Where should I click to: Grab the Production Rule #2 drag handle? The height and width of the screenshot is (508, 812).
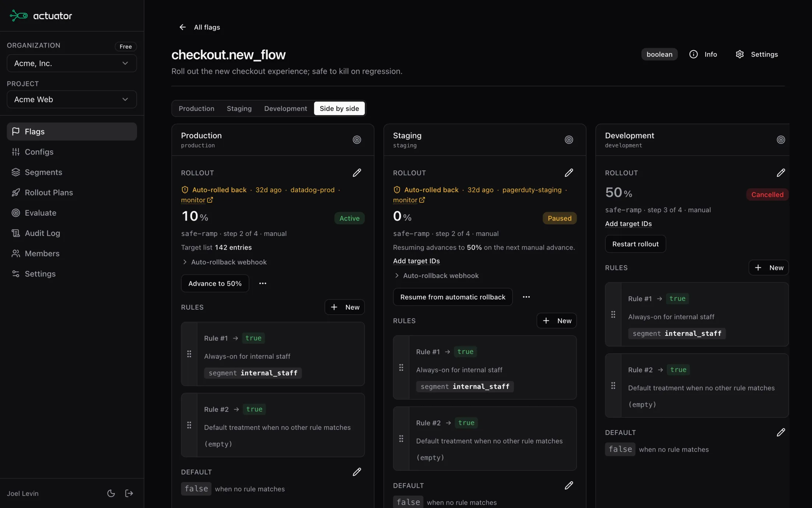coord(189,425)
